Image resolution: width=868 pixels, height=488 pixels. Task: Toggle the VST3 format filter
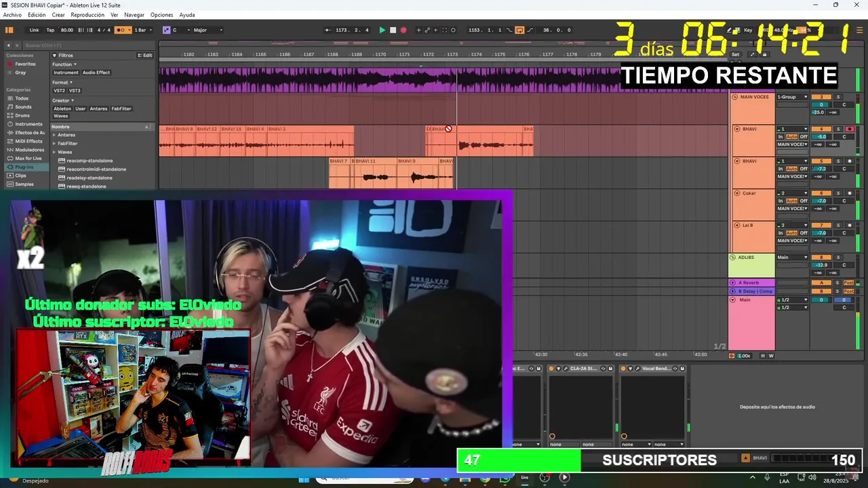[x=75, y=90]
